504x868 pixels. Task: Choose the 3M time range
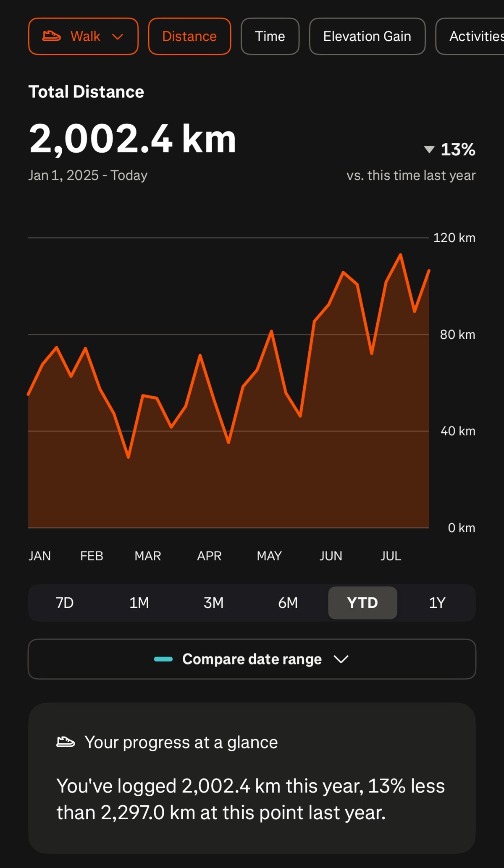(213, 603)
